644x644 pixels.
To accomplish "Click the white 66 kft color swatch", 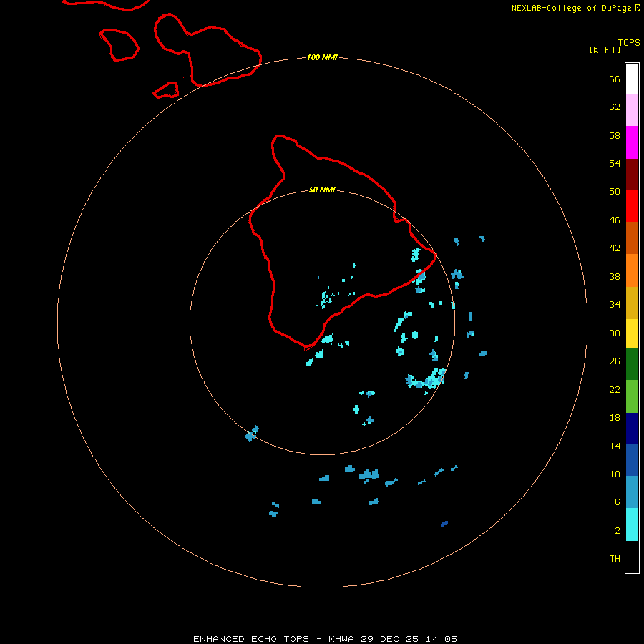I will [632, 79].
